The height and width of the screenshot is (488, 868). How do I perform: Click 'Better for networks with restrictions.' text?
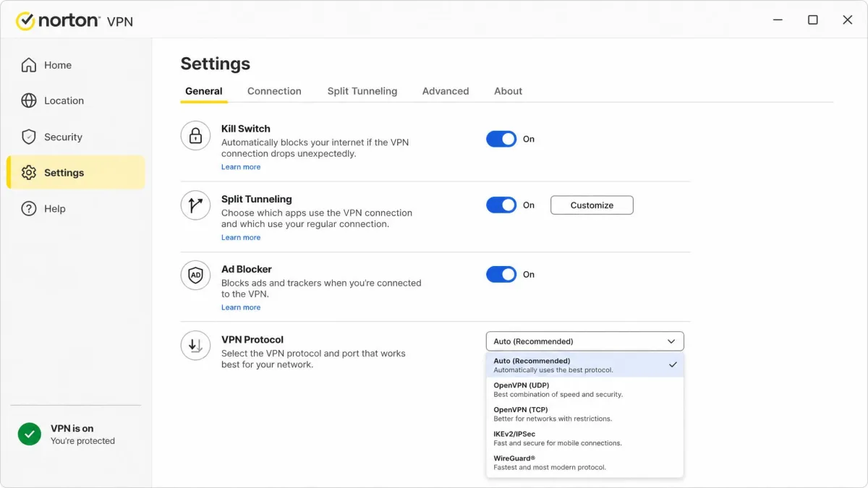[x=553, y=419]
